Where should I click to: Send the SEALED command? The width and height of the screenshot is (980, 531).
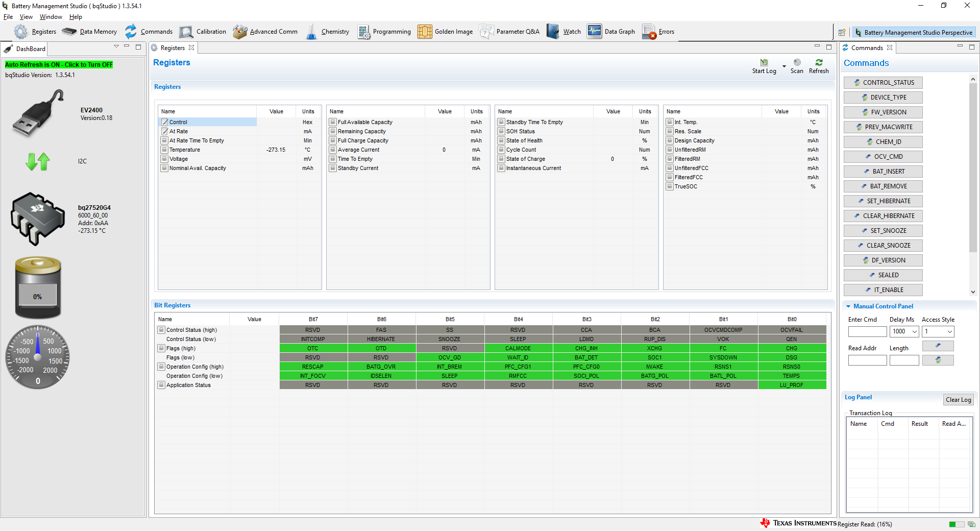(883, 275)
